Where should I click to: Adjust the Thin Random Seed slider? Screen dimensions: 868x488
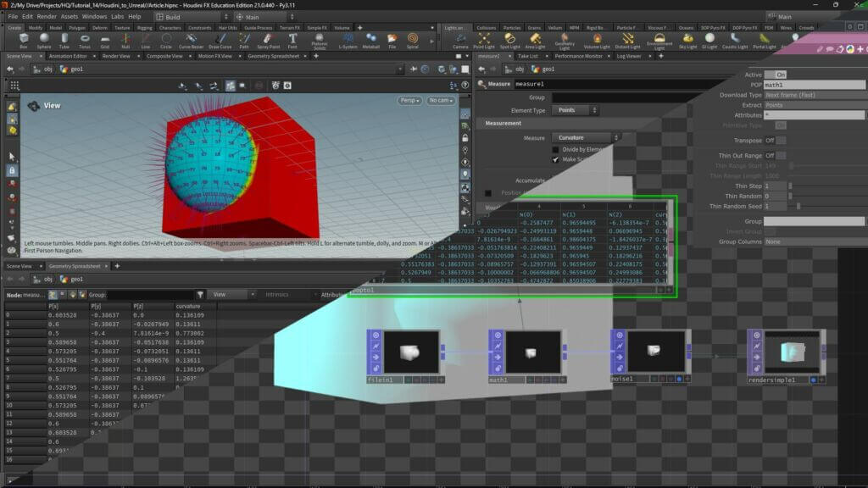point(827,207)
